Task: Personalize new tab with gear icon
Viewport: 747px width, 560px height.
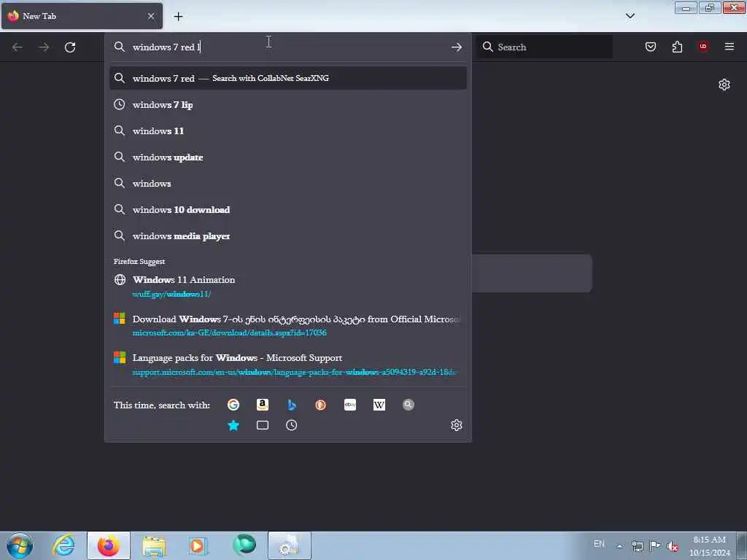Action: tap(724, 85)
